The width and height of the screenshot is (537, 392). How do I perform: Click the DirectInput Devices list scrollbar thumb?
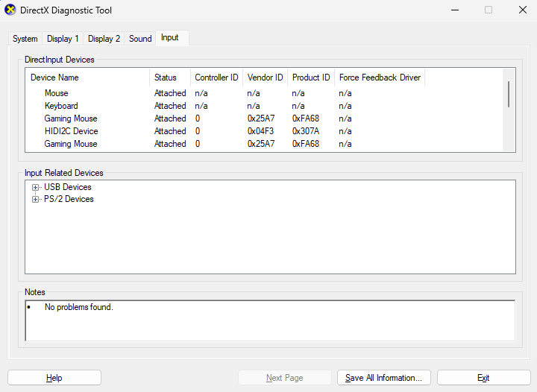click(509, 94)
